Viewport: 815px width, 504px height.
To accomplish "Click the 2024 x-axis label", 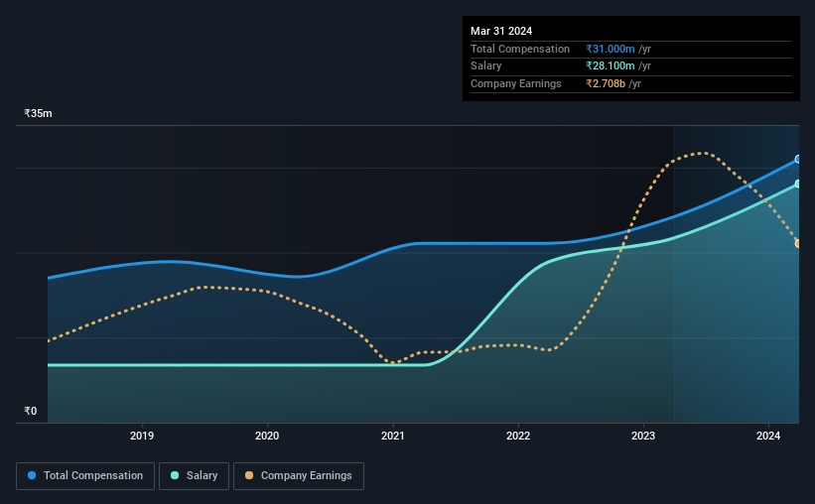I will [768, 436].
